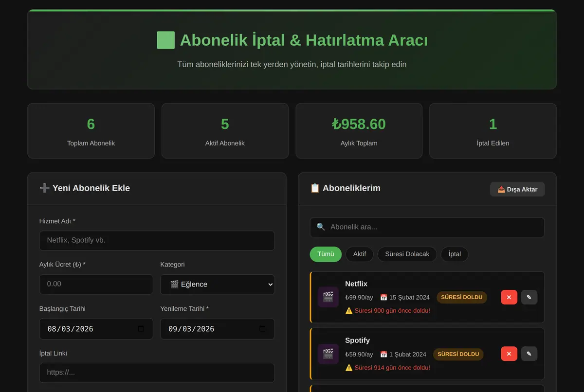Click the İptal Edilen stat card

pyautogui.click(x=493, y=131)
